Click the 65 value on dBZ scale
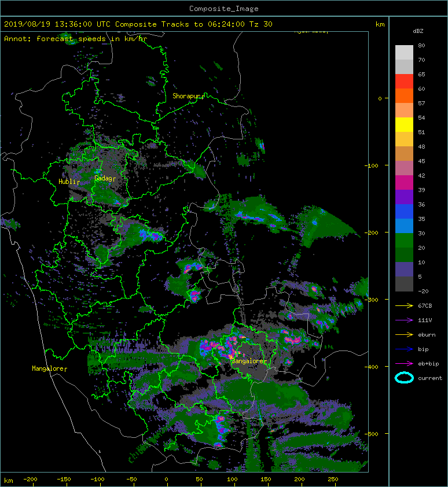The height and width of the screenshot is (487, 448). click(x=421, y=74)
